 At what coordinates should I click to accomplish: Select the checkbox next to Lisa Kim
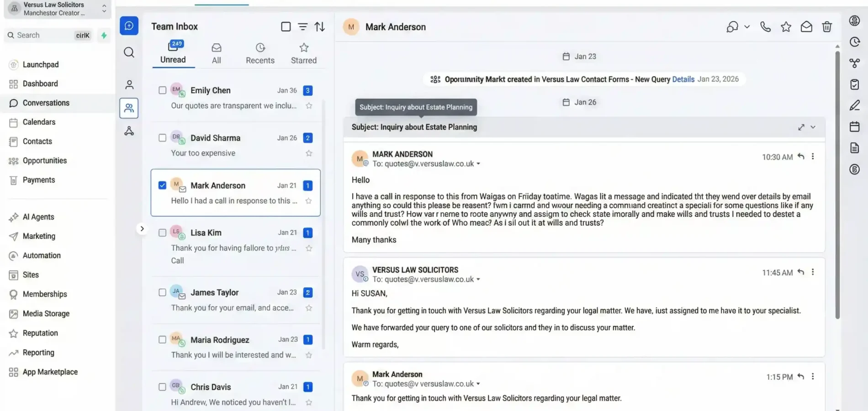[162, 232]
